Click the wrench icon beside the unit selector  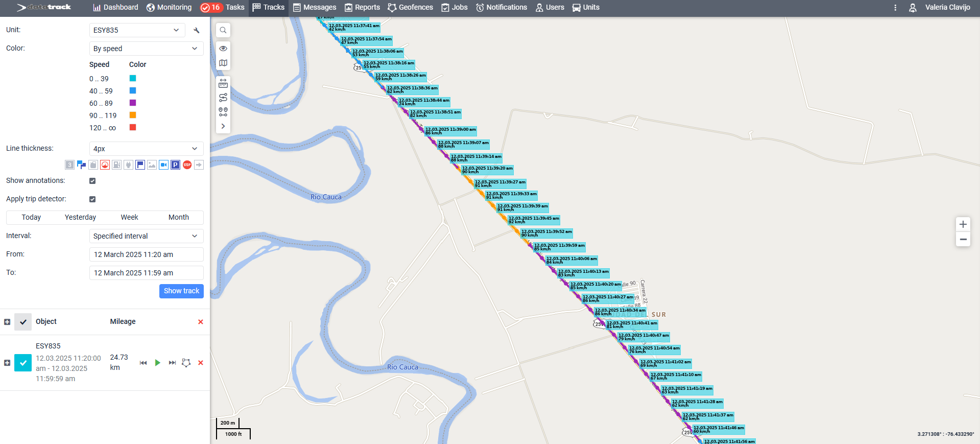pos(197,30)
